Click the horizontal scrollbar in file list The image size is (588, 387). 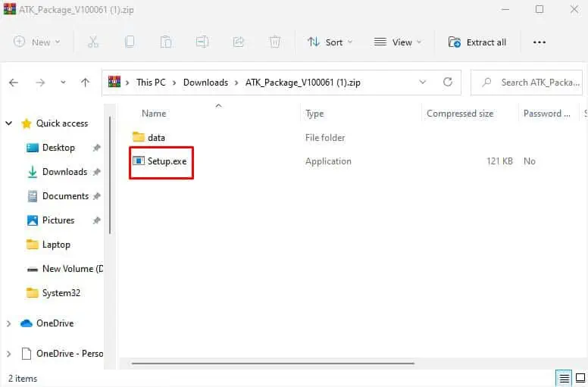coord(273,363)
